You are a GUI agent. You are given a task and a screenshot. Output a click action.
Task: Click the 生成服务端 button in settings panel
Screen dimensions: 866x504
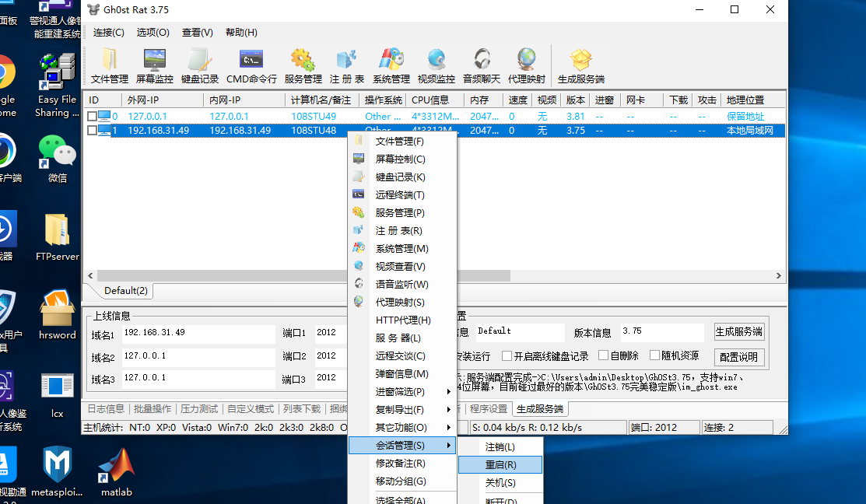tap(739, 332)
